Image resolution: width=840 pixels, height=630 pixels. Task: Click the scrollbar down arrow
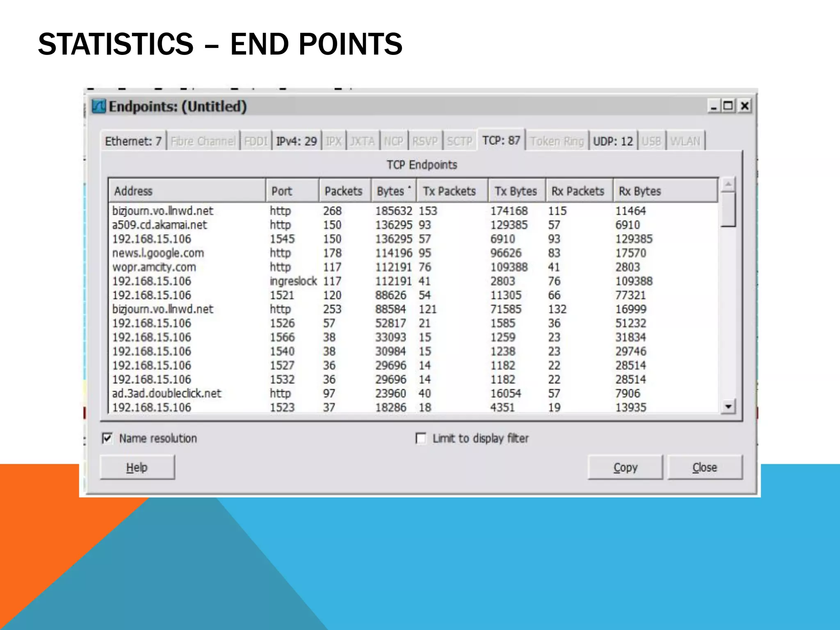(x=728, y=406)
